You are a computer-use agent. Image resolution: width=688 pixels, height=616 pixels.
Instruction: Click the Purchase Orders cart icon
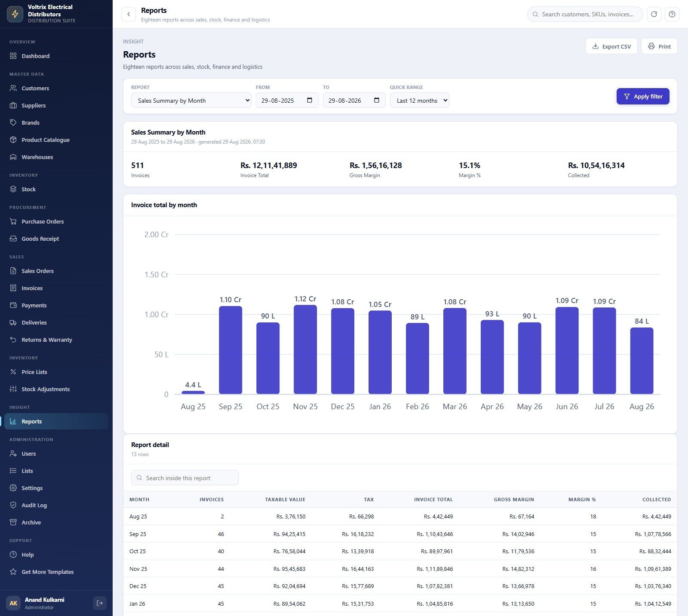pos(13,221)
